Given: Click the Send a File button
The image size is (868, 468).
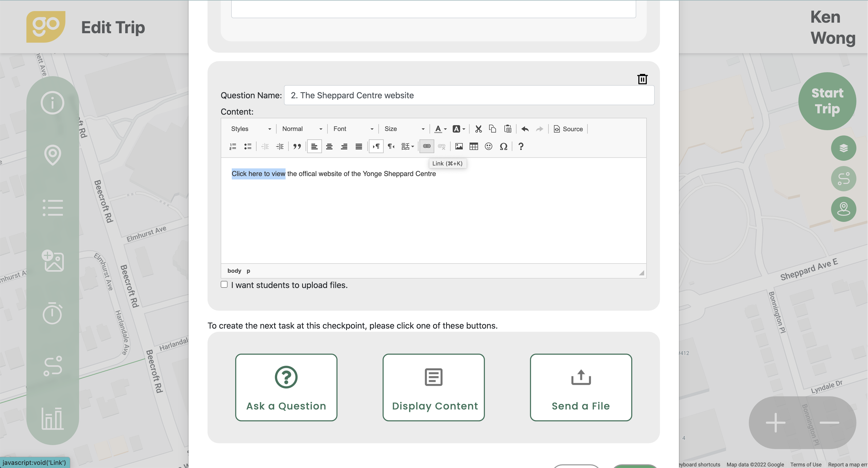Looking at the screenshot, I should [581, 387].
